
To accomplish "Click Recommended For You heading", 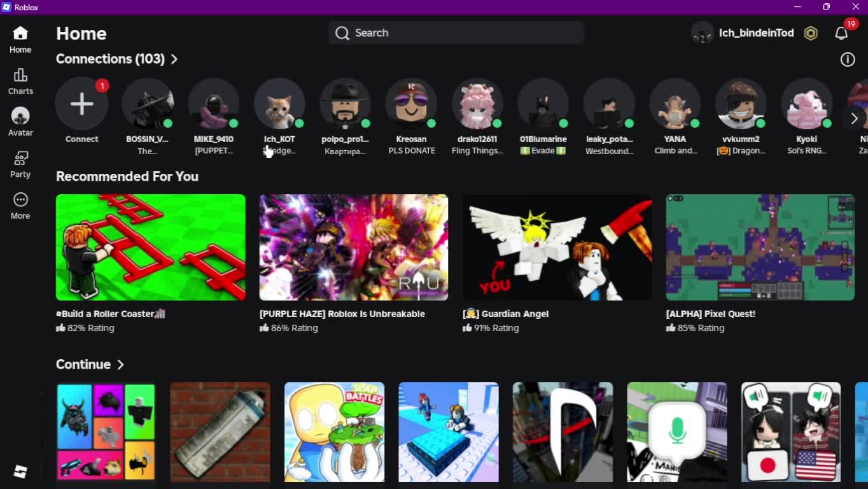I will [x=127, y=176].
